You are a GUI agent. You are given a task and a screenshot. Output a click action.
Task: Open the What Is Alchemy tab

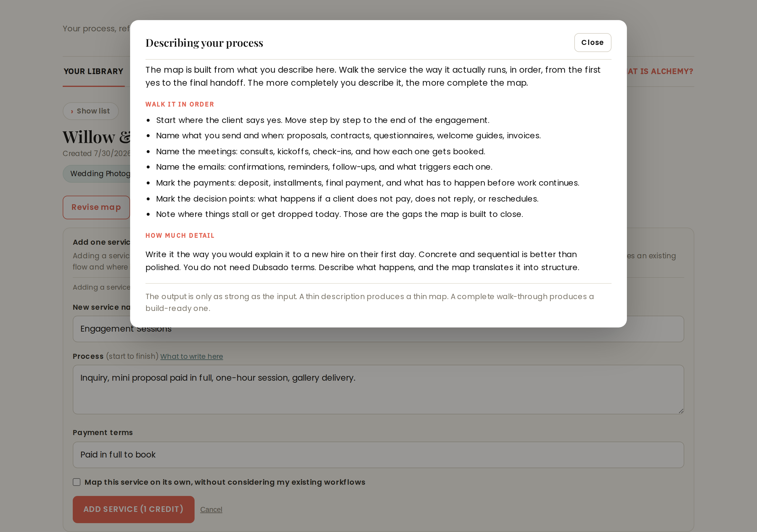click(x=660, y=71)
